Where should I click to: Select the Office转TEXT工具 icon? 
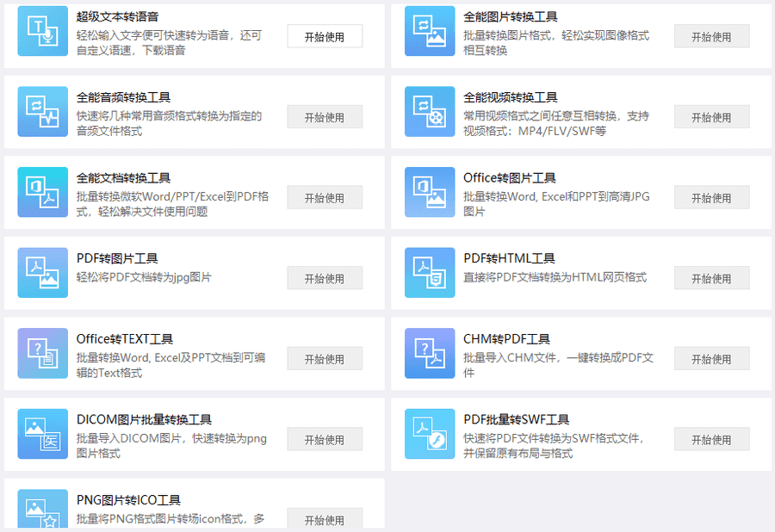click(x=42, y=353)
